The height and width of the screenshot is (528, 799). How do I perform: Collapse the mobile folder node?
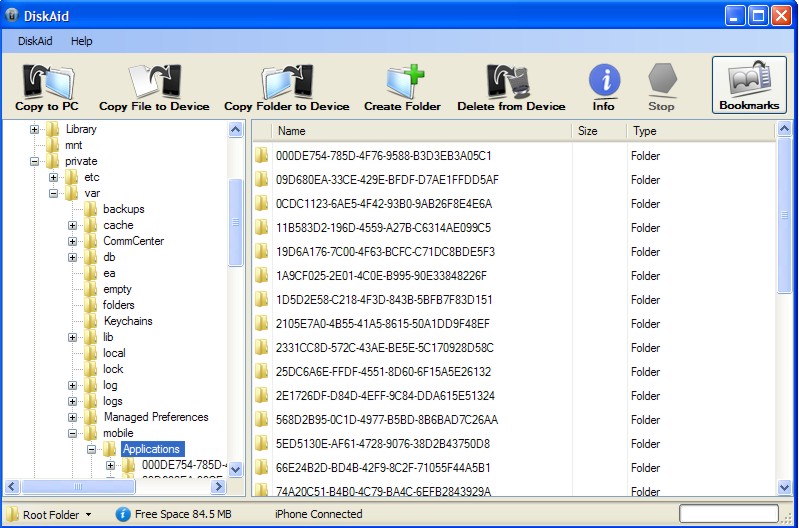(x=72, y=433)
